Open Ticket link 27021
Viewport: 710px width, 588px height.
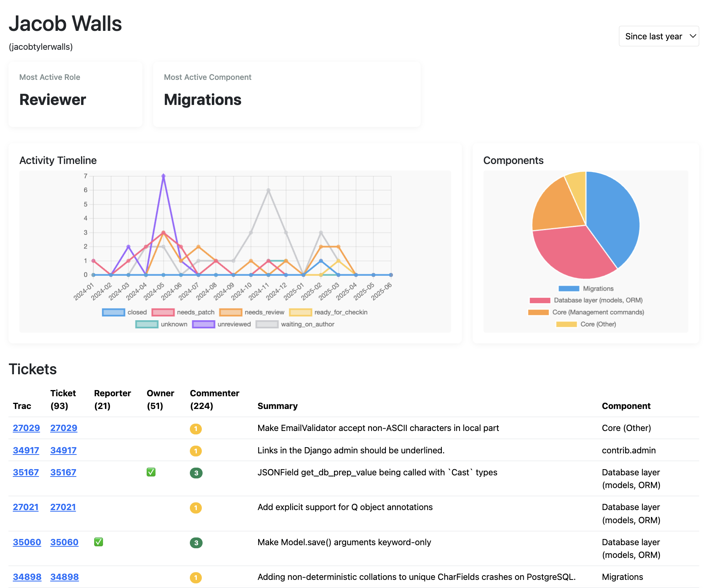[63, 507]
